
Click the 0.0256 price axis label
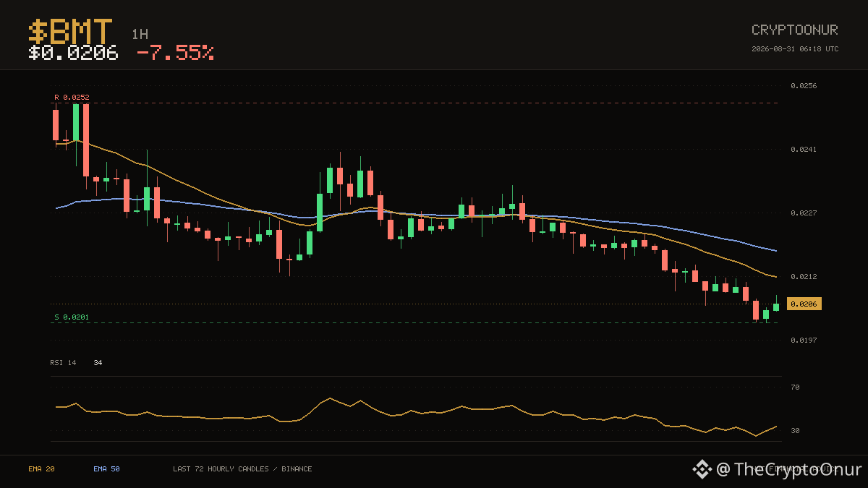[x=804, y=85]
